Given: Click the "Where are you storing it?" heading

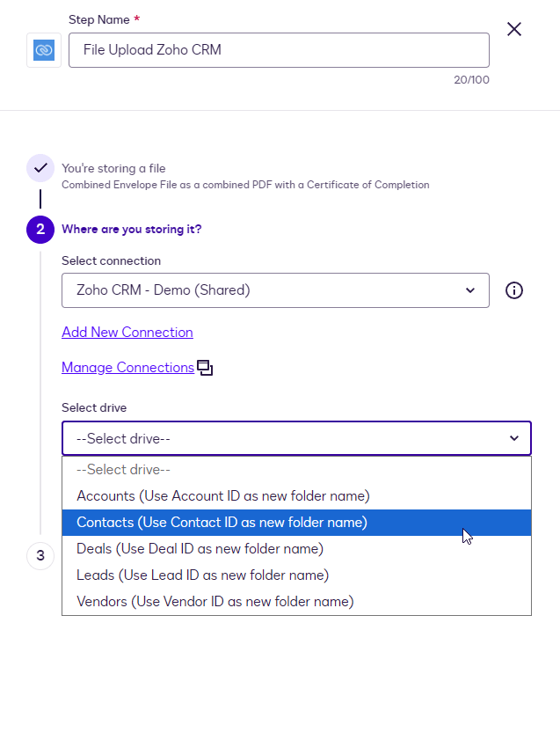Looking at the screenshot, I should tap(132, 230).
